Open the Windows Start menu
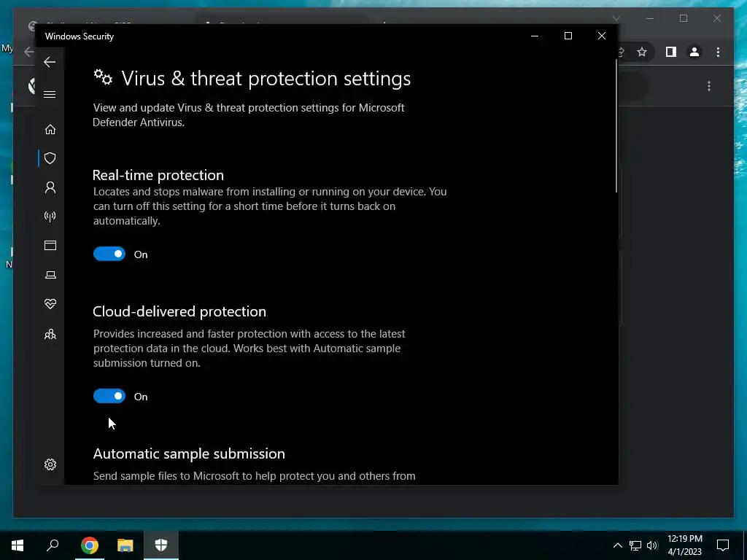Screen dimensions: 747x560 point(18,545)
